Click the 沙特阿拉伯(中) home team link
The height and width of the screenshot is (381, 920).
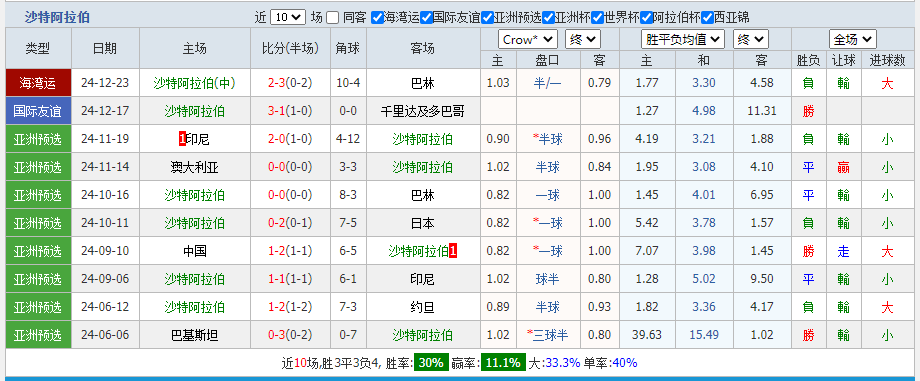tap(195, 83)
